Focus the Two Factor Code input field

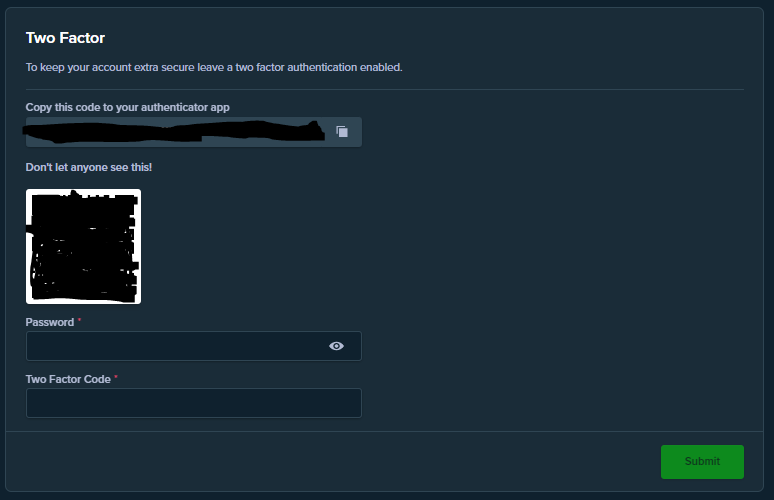point(194,403)
